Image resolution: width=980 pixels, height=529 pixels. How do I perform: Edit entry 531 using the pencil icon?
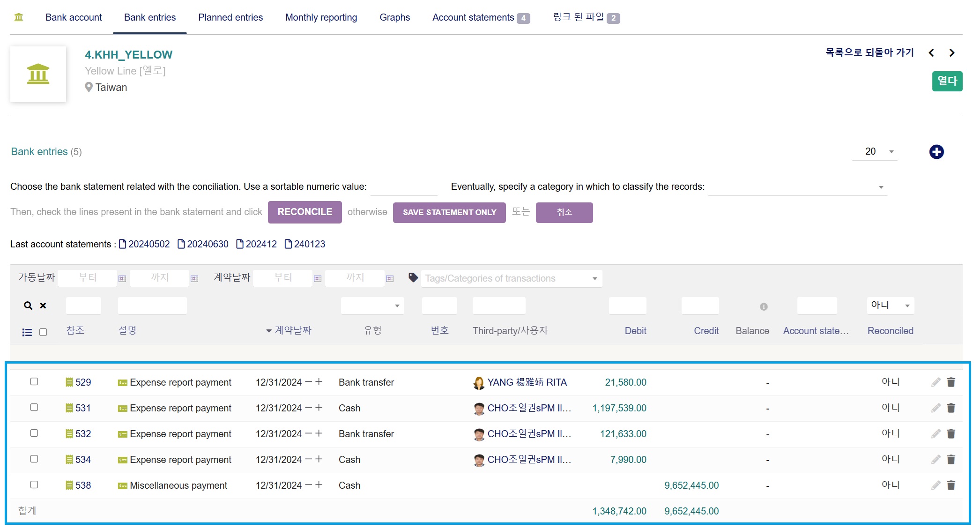tap(935, 408)
